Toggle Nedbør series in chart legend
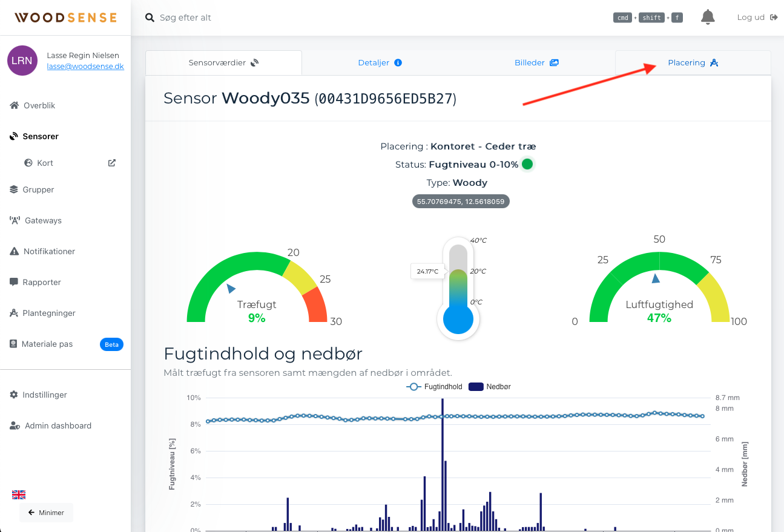 (x=490, y=387)
